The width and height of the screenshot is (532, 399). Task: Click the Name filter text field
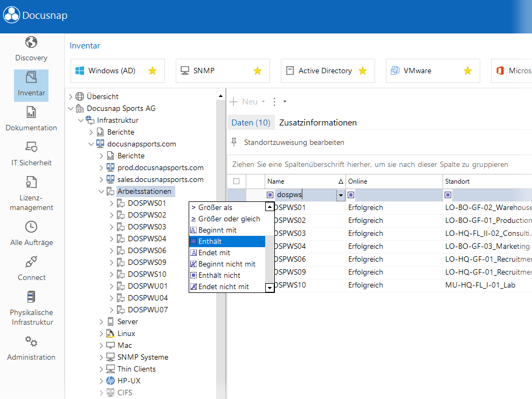click(306, 195)
